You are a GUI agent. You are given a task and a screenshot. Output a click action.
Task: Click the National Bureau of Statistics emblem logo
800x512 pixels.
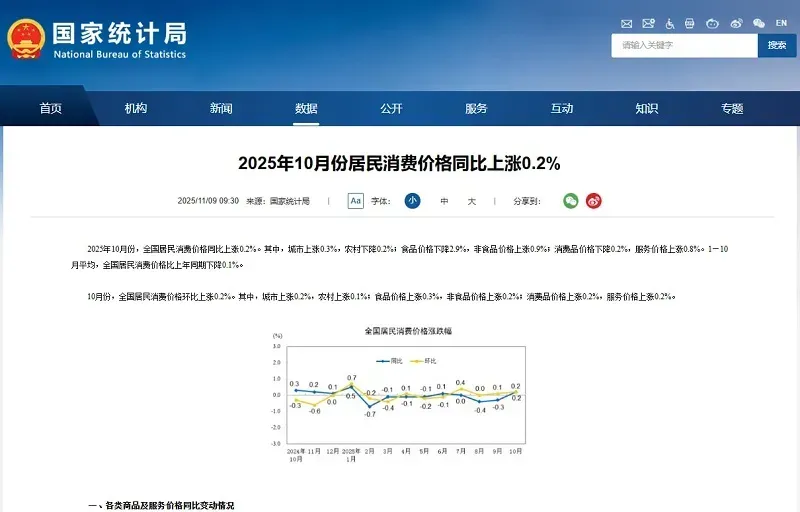[x=26, y=39]
